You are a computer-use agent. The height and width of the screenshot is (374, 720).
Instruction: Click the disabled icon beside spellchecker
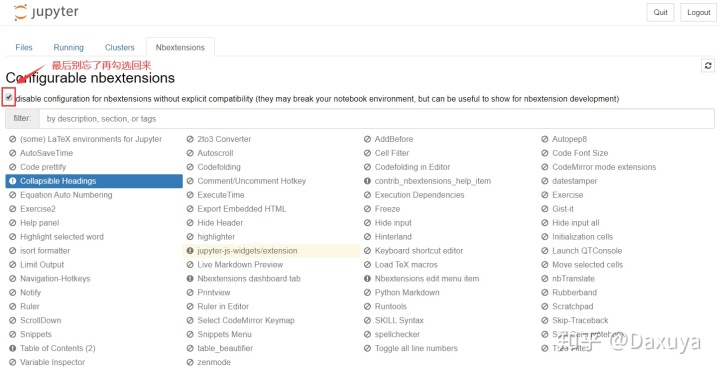pos(367,334)
